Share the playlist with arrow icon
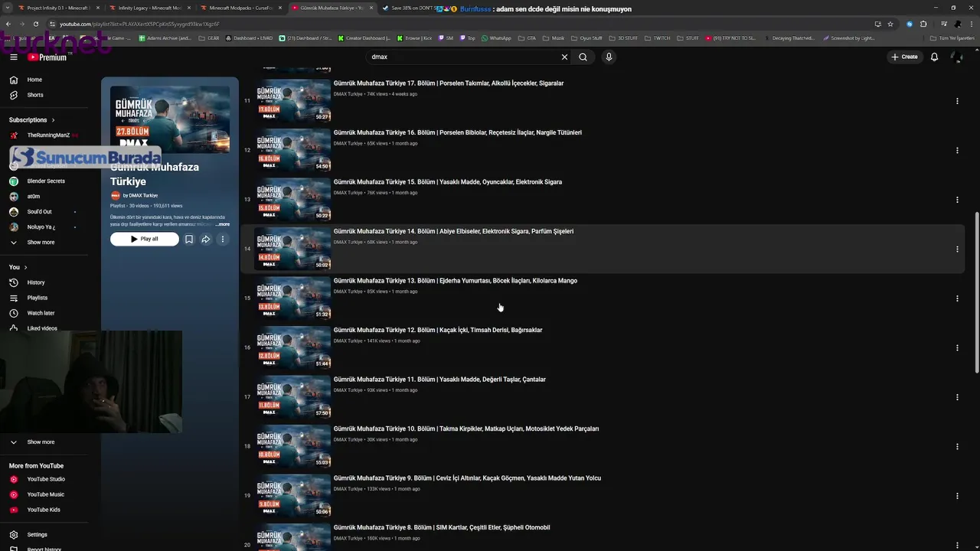The image size is (980, 551). pyautogui.click(x=206, y=239)
